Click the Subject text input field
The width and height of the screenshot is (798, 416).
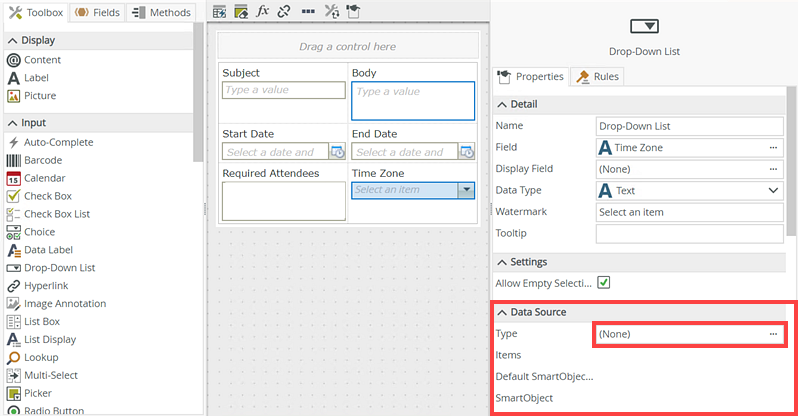tap(283, 90)
